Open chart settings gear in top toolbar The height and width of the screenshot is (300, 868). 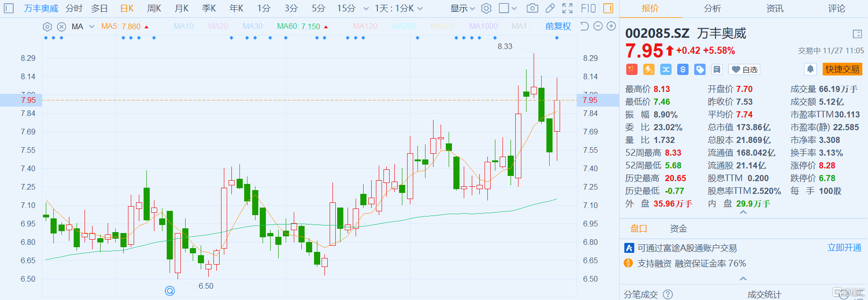click(486, 8)
